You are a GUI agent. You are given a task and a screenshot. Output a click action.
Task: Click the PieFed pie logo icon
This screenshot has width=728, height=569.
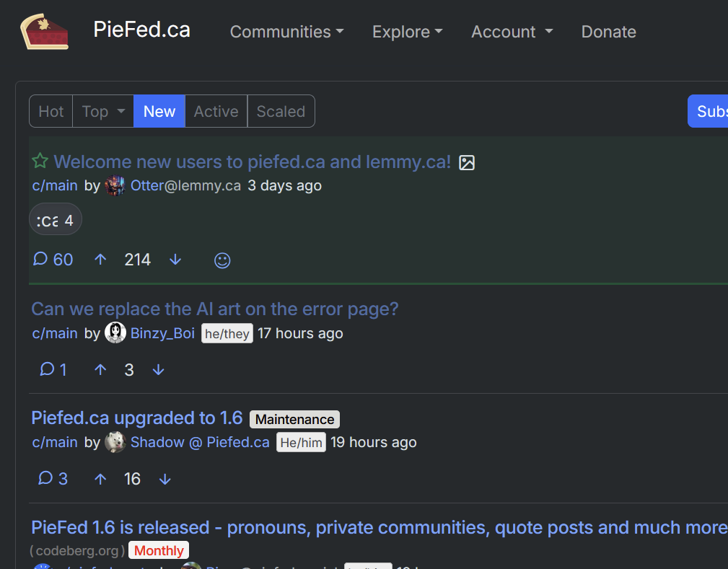[44, 31]
